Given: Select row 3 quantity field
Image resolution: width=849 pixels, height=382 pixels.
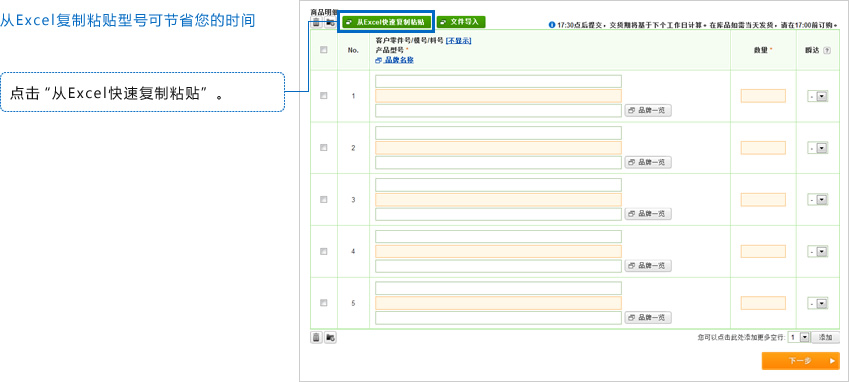Looking at the screenshot, I should coord(763,200).
